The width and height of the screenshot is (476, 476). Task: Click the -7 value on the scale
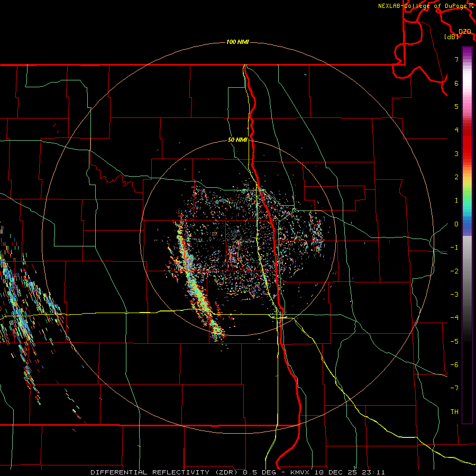click(454, 388)
